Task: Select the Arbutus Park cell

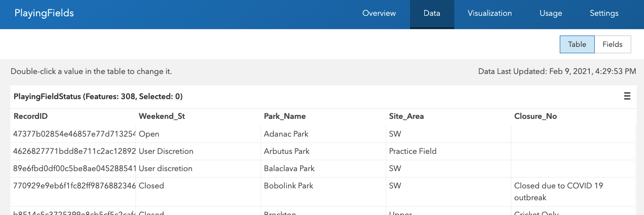Action: coord(324,151)
